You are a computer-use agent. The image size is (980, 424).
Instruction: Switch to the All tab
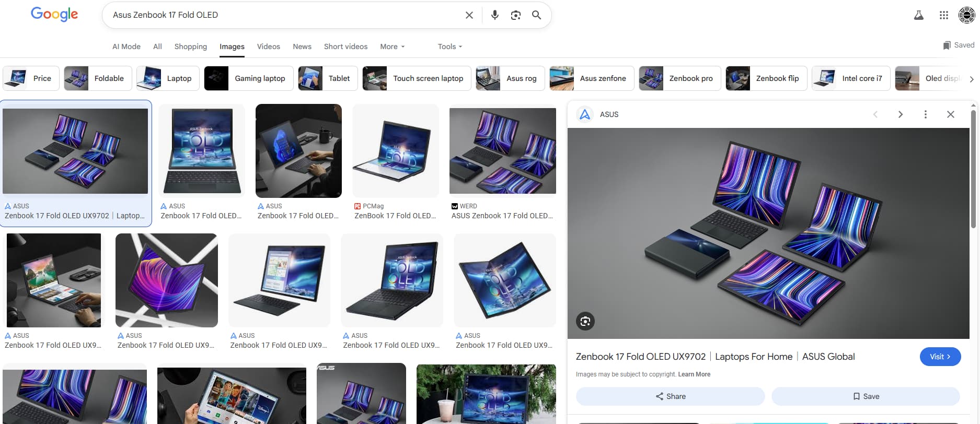(x=157, y=46)
